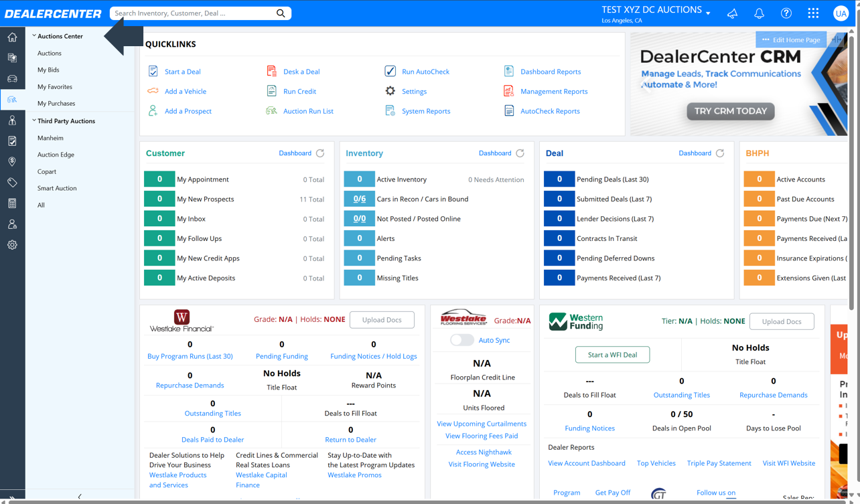Open the TEST XYZ DC AUCTIONS dealer dropdown
Screen dimensions: 860x504
tap(656, 11)
